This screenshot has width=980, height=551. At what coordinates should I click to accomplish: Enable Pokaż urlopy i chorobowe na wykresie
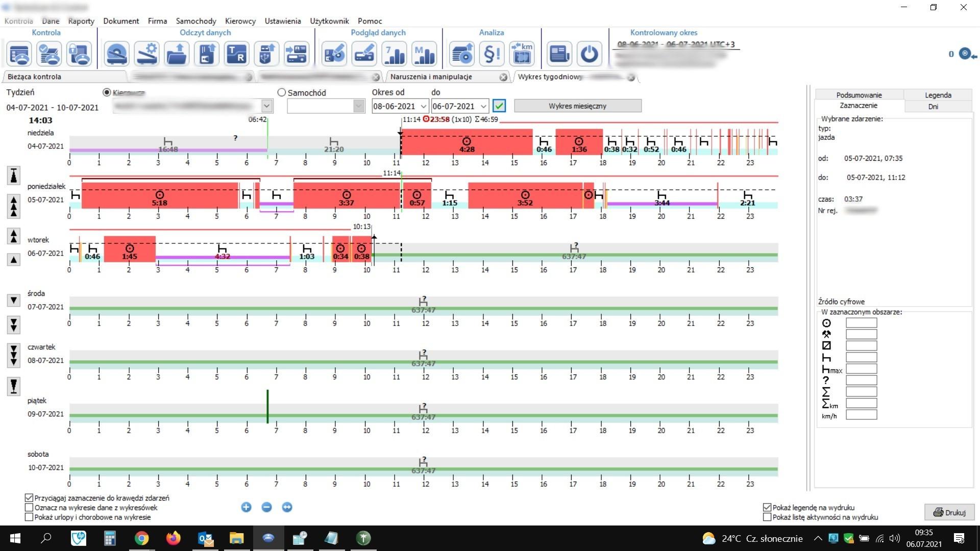click(x=29, y=517)
